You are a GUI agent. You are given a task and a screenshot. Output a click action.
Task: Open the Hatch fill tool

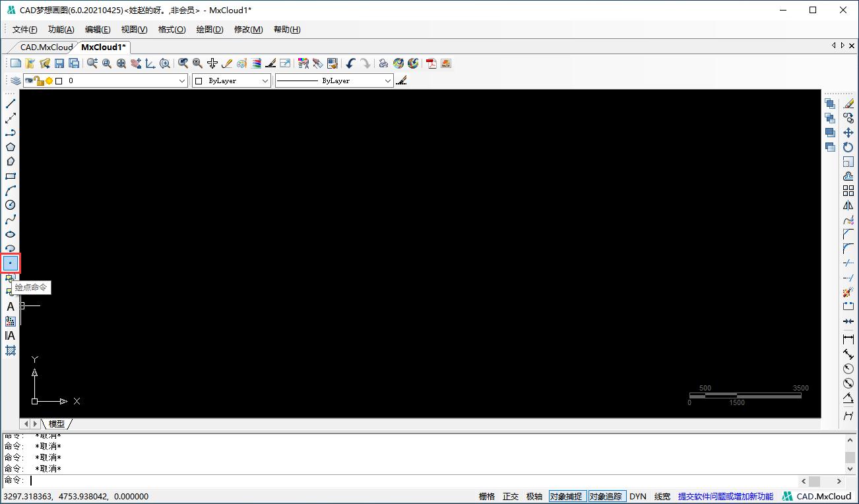click(11, 350)
